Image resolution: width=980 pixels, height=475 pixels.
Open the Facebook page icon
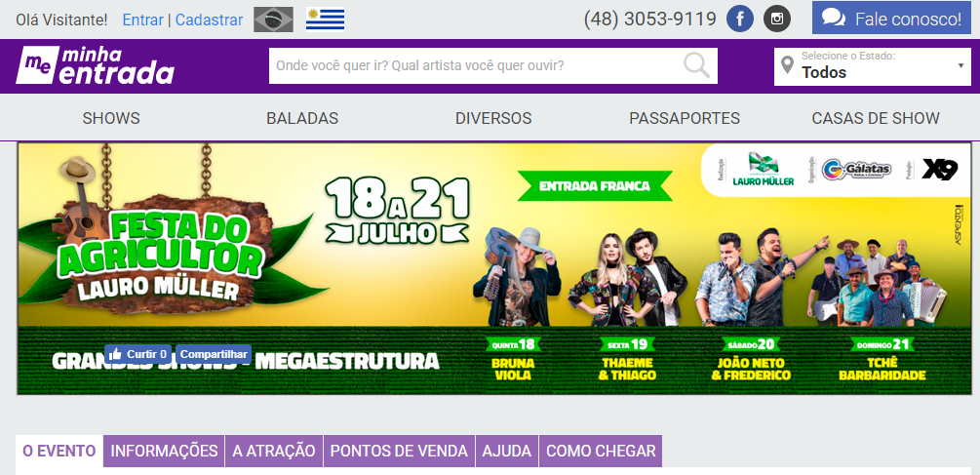740,20
